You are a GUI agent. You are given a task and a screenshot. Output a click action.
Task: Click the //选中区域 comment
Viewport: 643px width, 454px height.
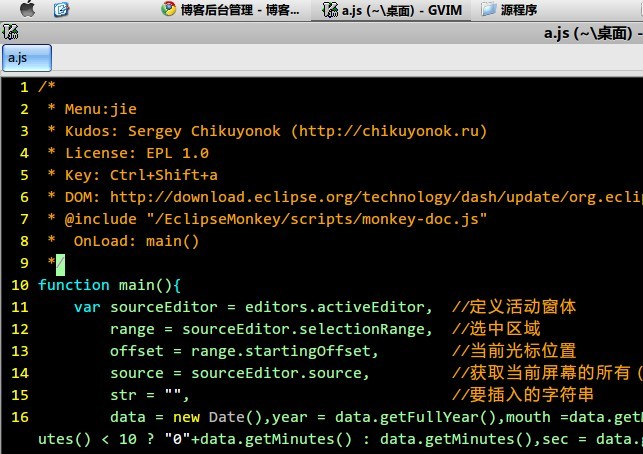point(496,329)
